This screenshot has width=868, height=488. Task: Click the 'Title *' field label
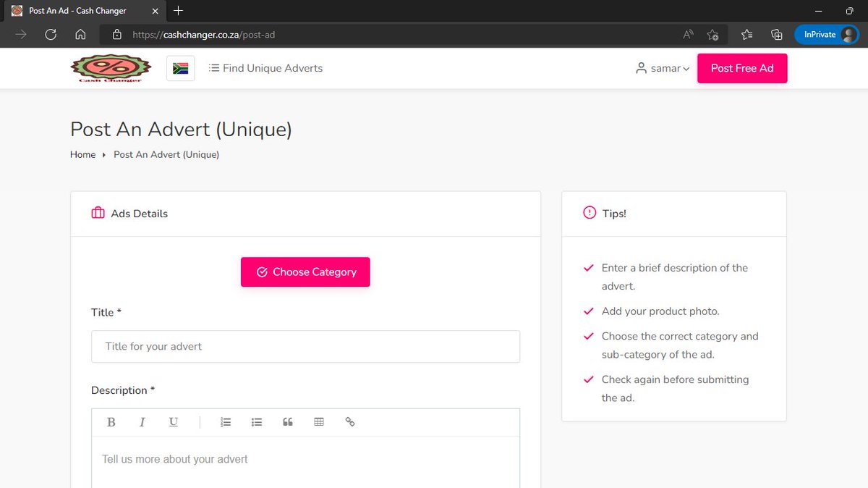(x=106, y=312)
